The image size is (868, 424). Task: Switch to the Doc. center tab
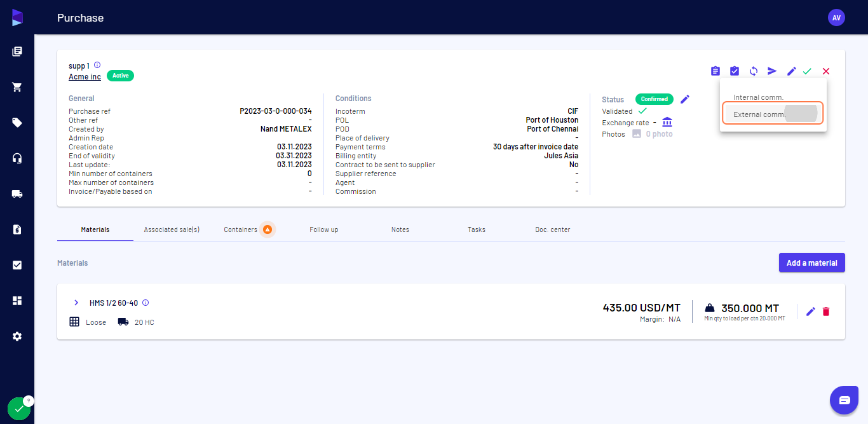tap(553, 229)
